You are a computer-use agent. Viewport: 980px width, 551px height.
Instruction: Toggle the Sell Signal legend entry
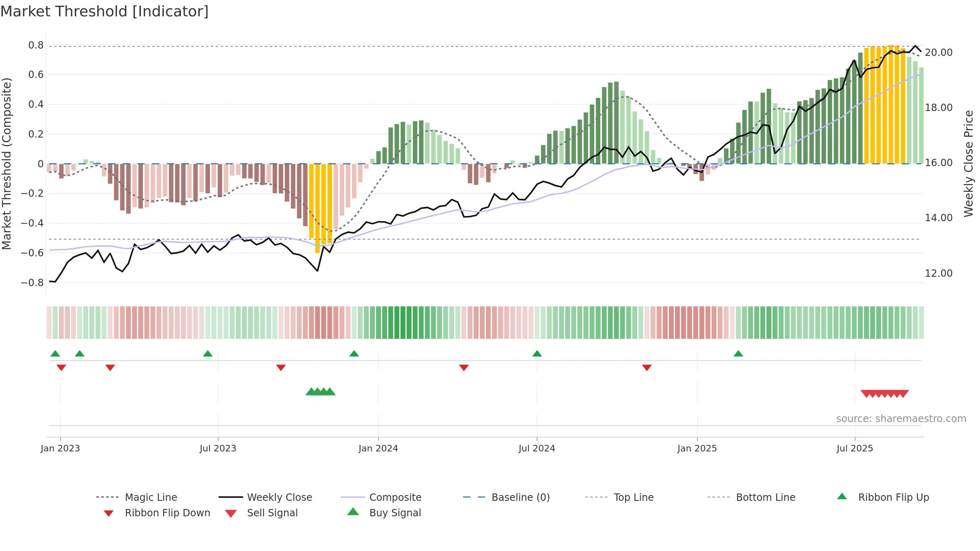pos(261,513)
